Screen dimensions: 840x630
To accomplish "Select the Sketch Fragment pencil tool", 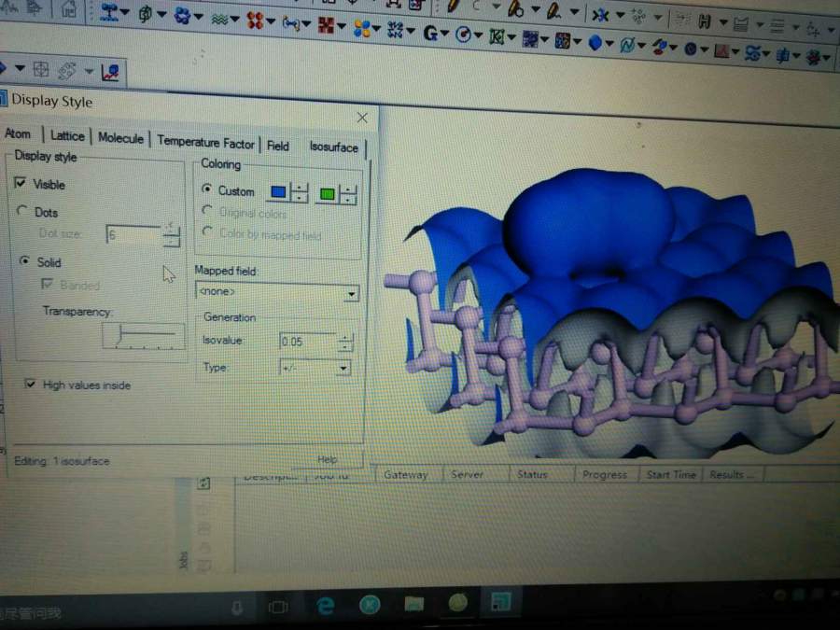I will 553,9.
